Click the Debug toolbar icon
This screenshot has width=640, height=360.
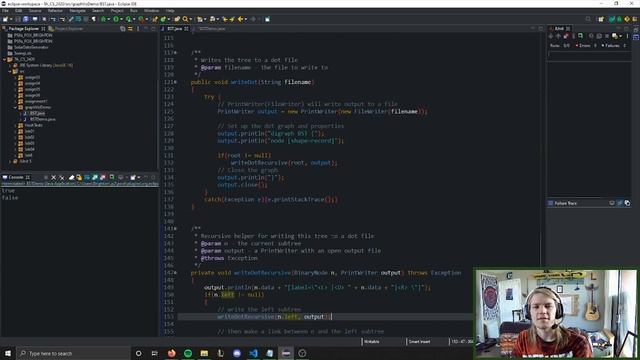point(103,19)
